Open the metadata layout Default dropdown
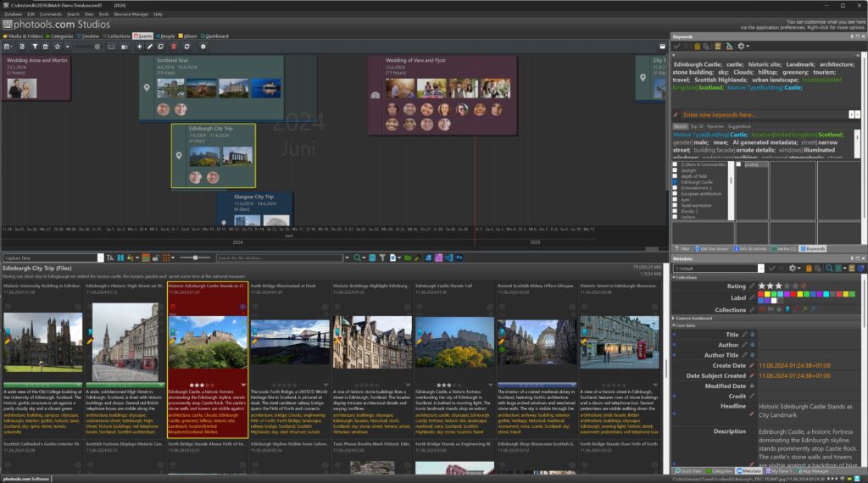Screen dimensions: 868x483 [x=760, y=269]
